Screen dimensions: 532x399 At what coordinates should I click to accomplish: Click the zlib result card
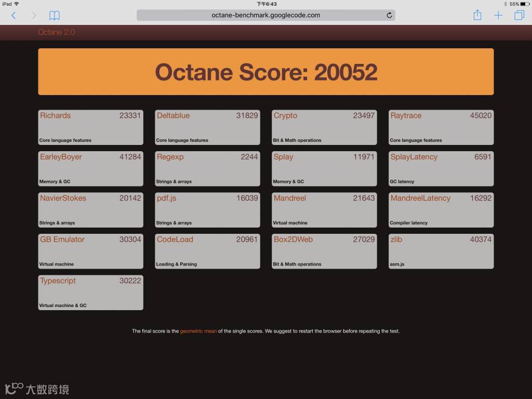(x=441, y=251)
